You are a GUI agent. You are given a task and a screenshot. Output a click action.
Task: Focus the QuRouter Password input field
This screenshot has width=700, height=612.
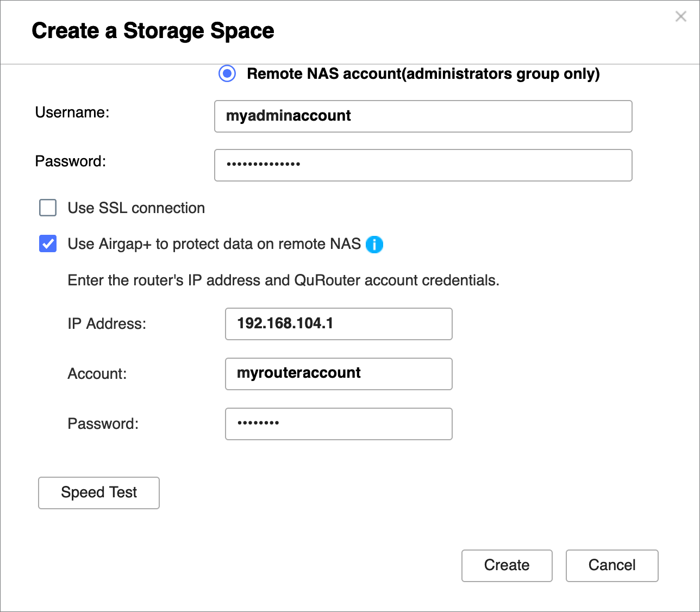click(338, 423)
